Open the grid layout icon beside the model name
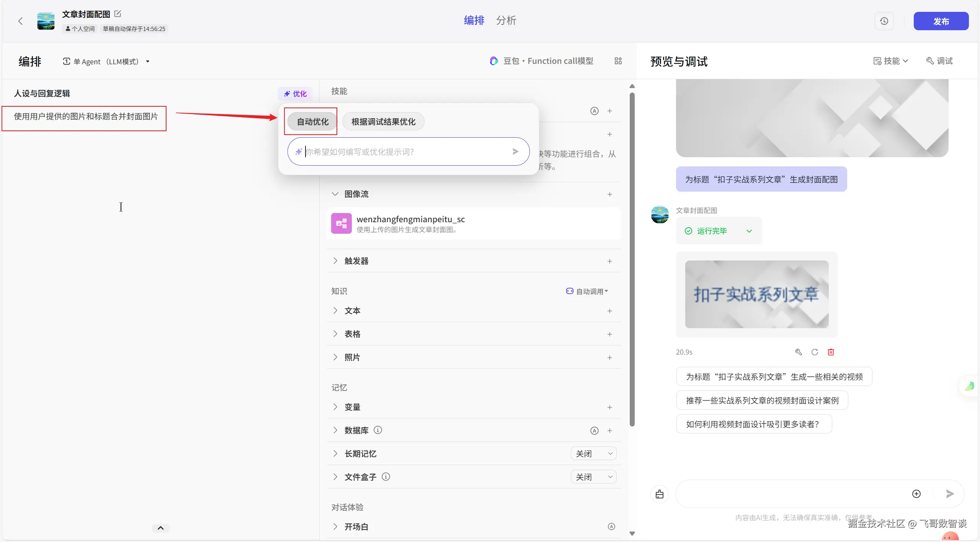This screenshot has width=980, height=542. (x=618, y=61)
